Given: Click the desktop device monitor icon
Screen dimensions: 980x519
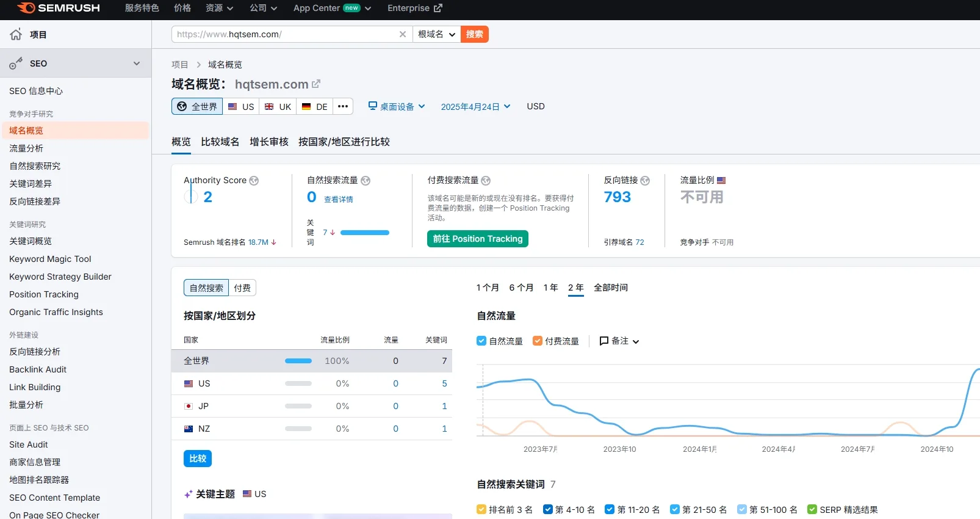Looking at the screenshot, I should [x=373, y=106].
